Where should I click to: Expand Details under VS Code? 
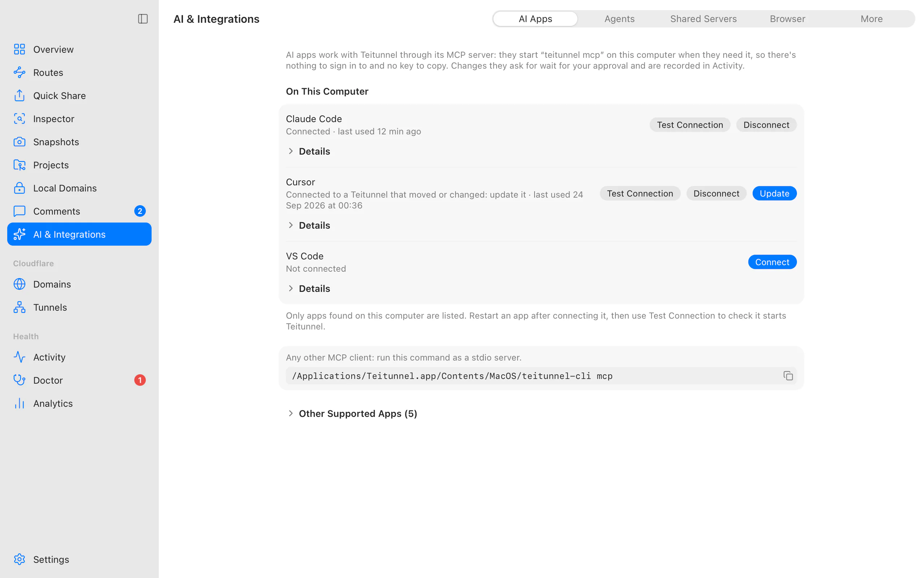click(x=309, y=289)
